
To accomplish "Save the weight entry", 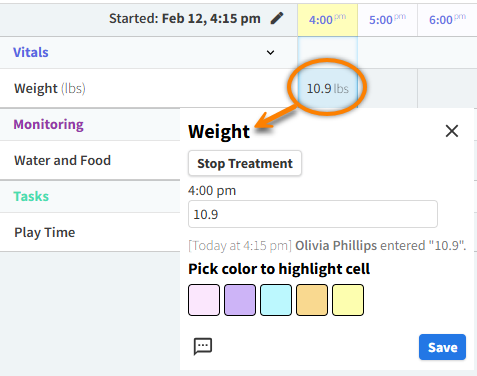I will point(442,347).
